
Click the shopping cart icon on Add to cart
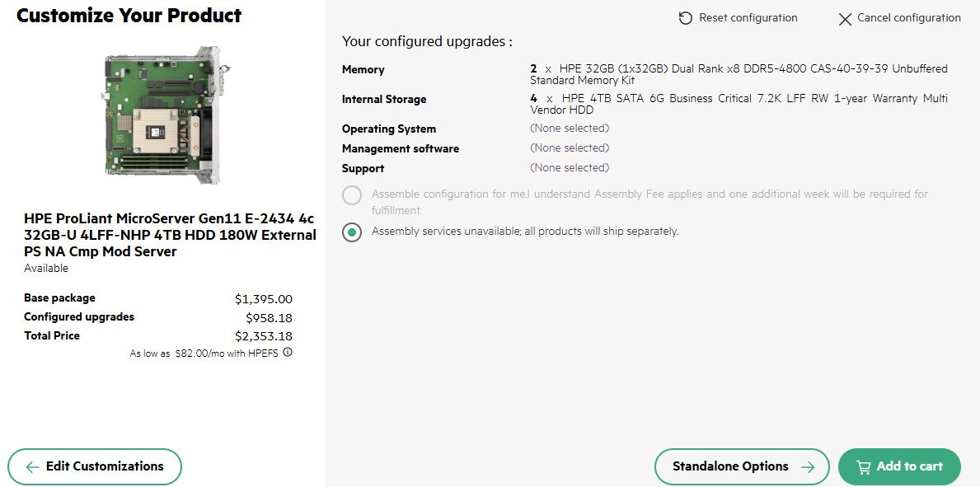(x=863, y=466)
